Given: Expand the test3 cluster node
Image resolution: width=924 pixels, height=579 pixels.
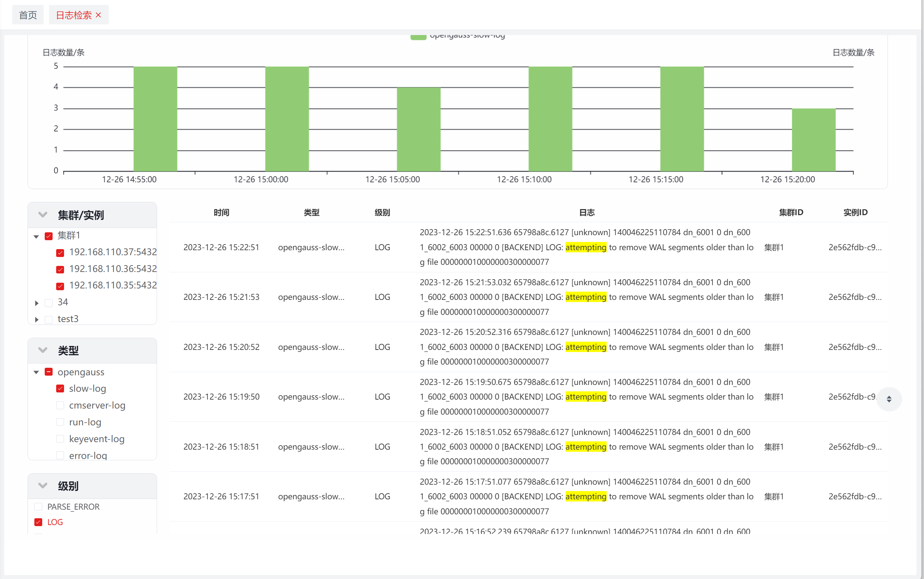Looking at the screenshot, I should point(36,320).
